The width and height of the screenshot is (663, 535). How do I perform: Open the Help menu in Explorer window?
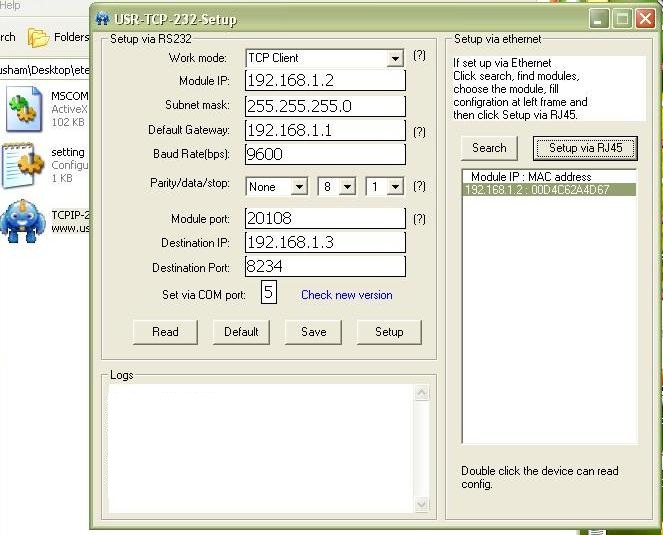pyautogui.click(x=10, y=5)
